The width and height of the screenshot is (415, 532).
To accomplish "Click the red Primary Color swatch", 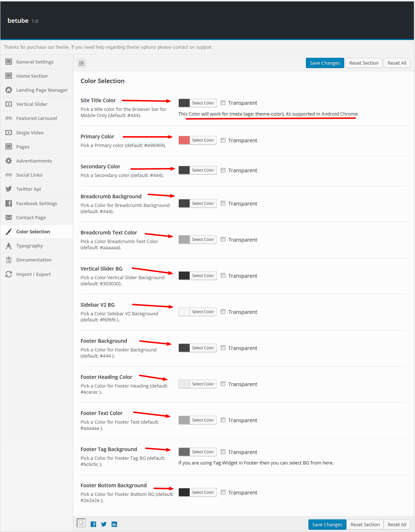I will pyautogui.click(x=184, y=140).
